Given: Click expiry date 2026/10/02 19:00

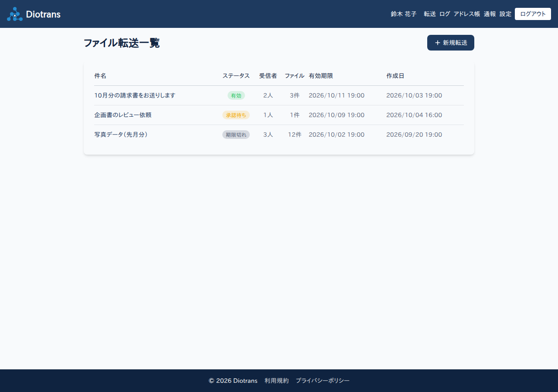Looking at the screenshot, I should point(337,135).
